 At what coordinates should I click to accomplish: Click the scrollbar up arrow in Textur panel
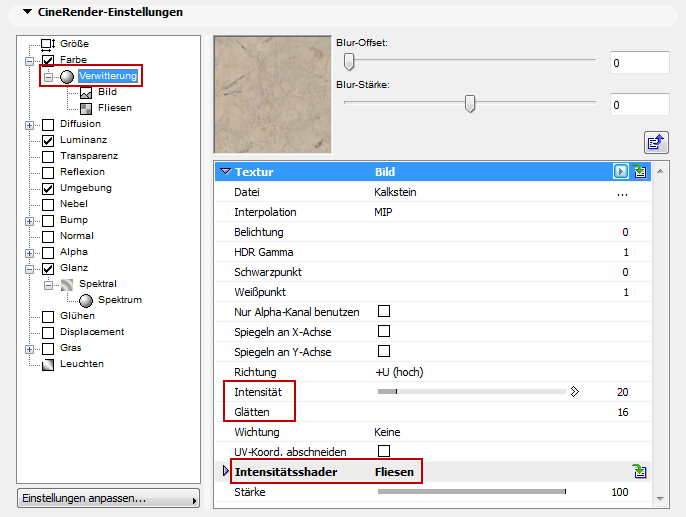pyautogui.click(x=661, y=171)
